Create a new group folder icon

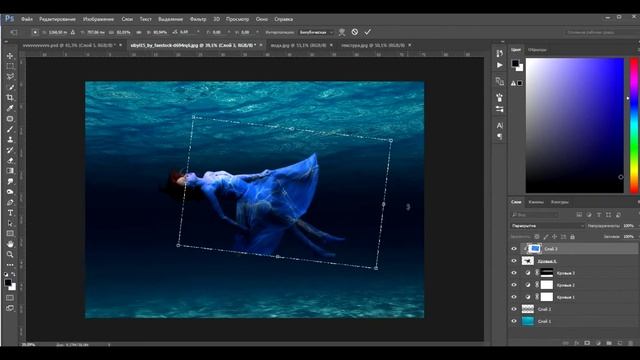[609, 343]
